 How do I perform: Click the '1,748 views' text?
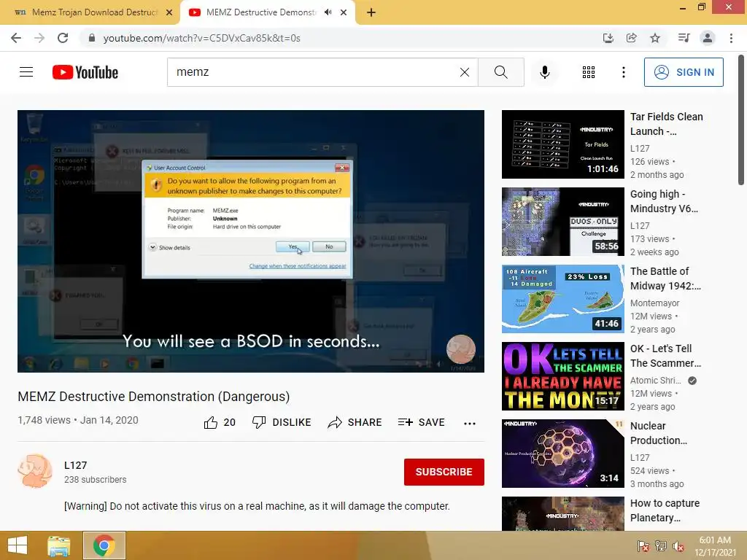(x=44, y=420)
